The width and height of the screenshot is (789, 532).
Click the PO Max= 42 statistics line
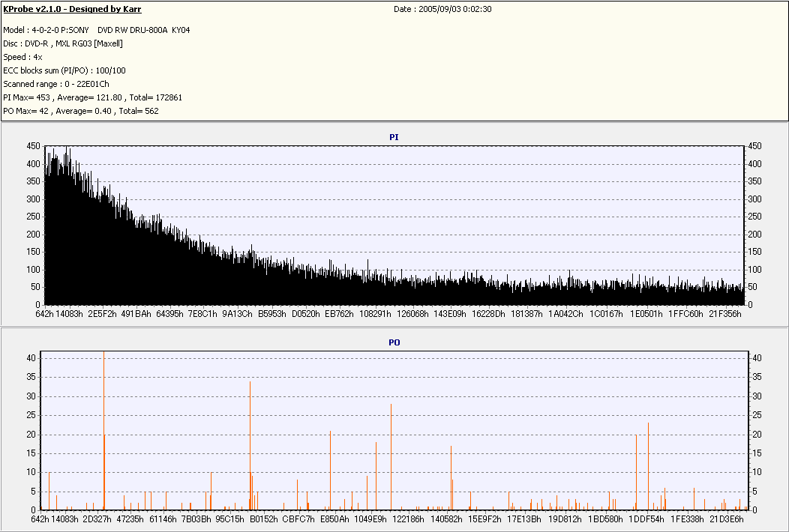(81, 111)
